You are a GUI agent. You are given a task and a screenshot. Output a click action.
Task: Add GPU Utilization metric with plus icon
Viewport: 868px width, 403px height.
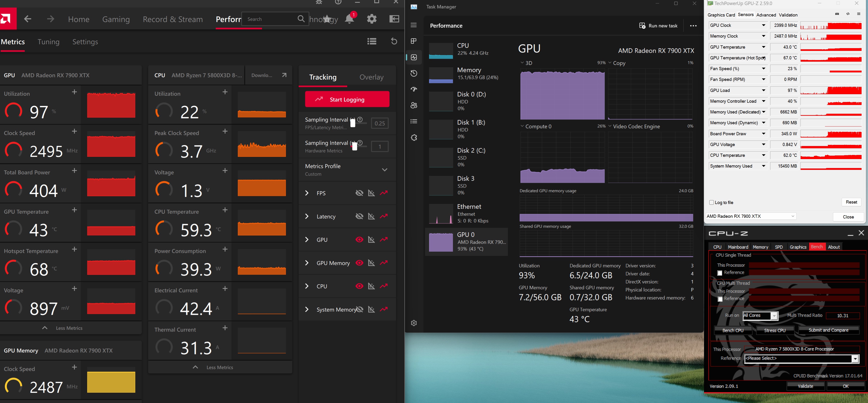coord(74,92)
